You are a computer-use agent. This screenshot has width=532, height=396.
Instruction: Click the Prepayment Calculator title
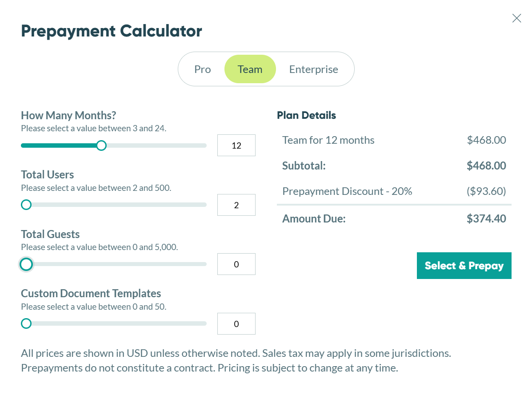point(111,31)
